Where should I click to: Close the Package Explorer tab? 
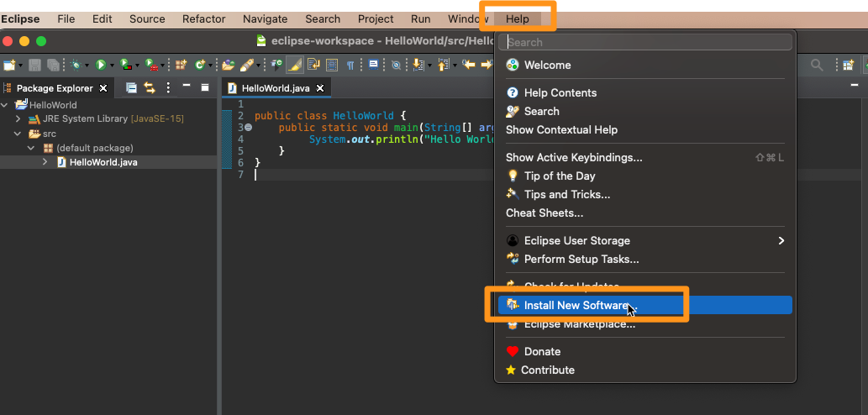pos(103,88)
